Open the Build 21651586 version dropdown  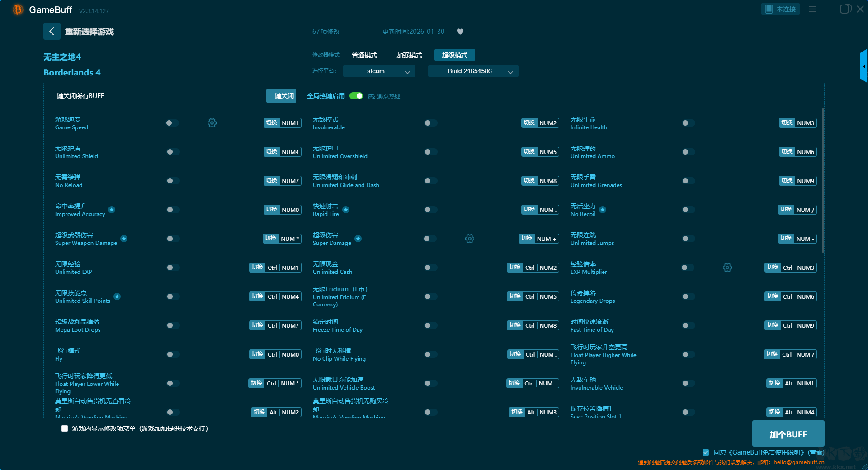[x=473, y=71]
